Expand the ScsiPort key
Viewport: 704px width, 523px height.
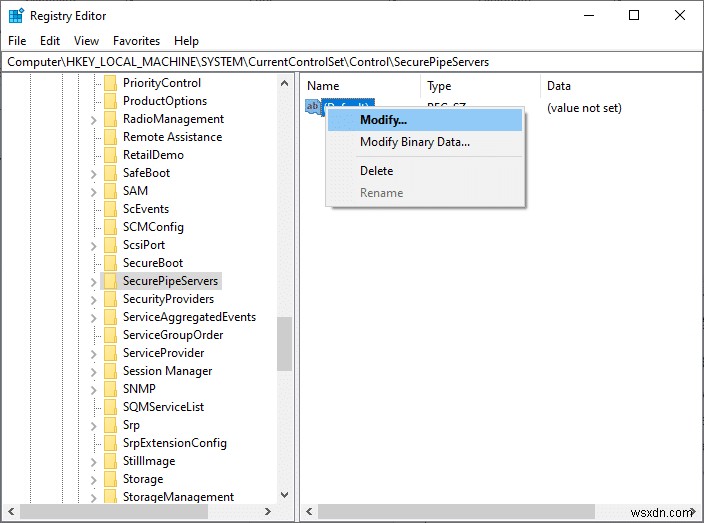pos(93,246)
